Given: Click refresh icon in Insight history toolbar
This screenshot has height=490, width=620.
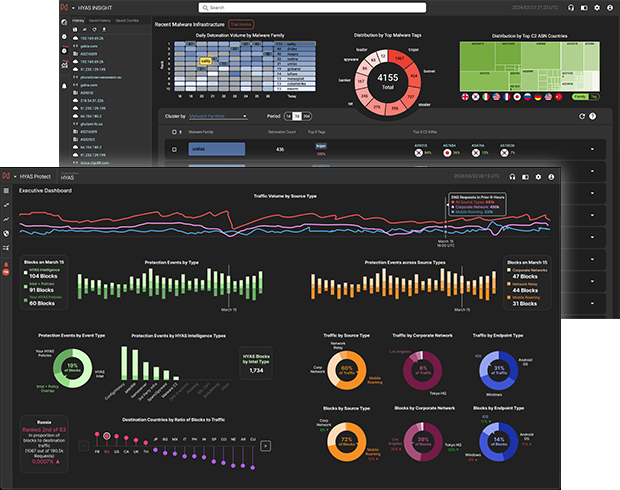Looking at the screenshot, I should [x=94, y=30].
